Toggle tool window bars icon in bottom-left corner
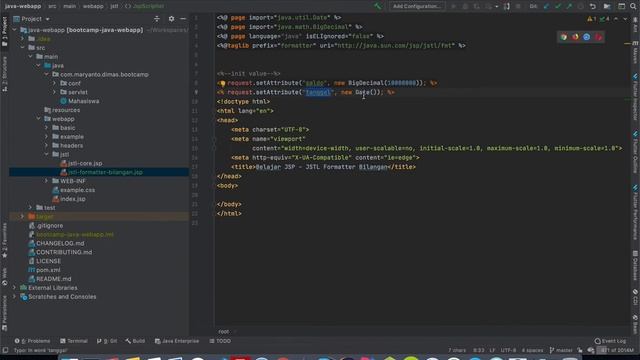640x360 pixels. pyautogui.click(x=5, y=350)
